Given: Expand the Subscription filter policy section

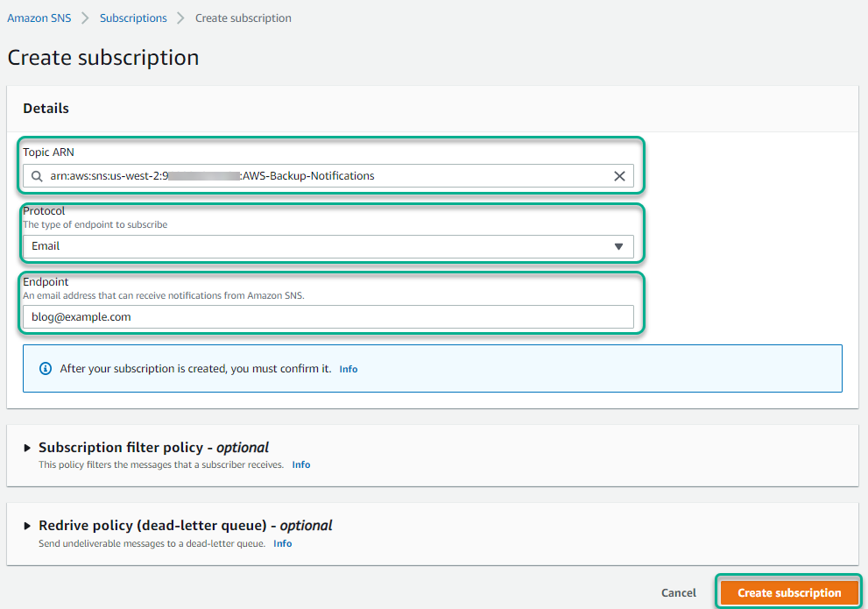Looking at the screenshot, I should [x=140, y=447].
